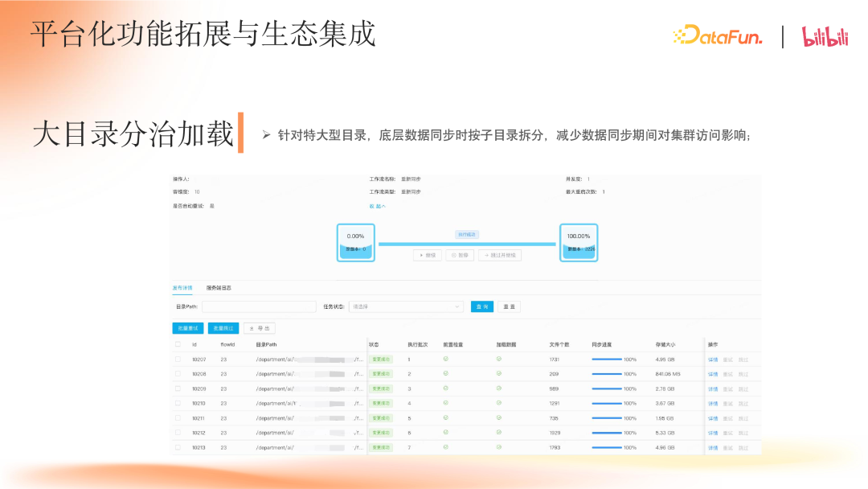This screenshot has width=868, height=489.
Task: Check the checkbox for row 10211
Action: tap(178, 417)
